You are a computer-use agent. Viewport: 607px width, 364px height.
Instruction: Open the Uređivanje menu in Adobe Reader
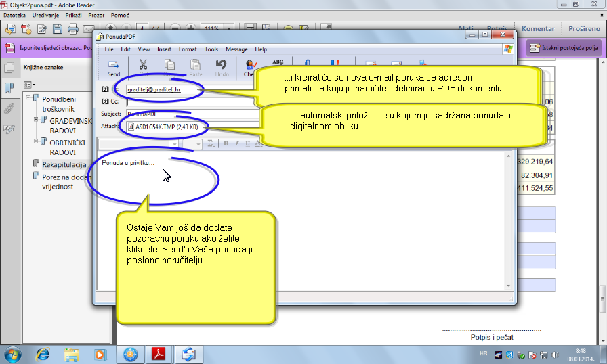pos(45,15)
